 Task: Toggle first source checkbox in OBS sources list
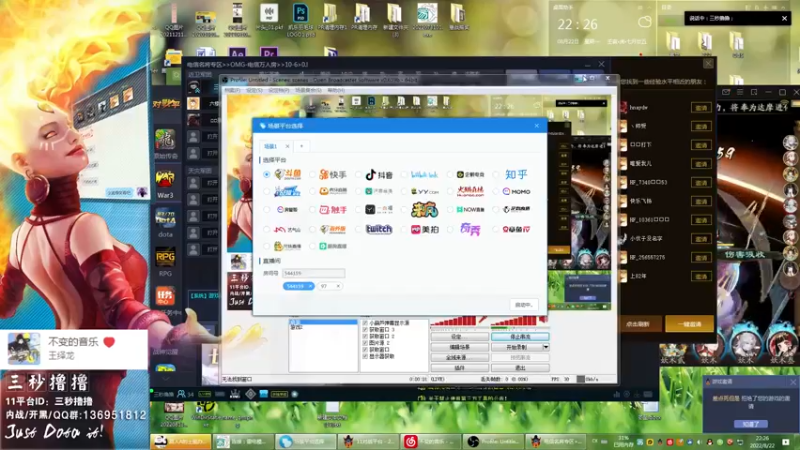365,323
